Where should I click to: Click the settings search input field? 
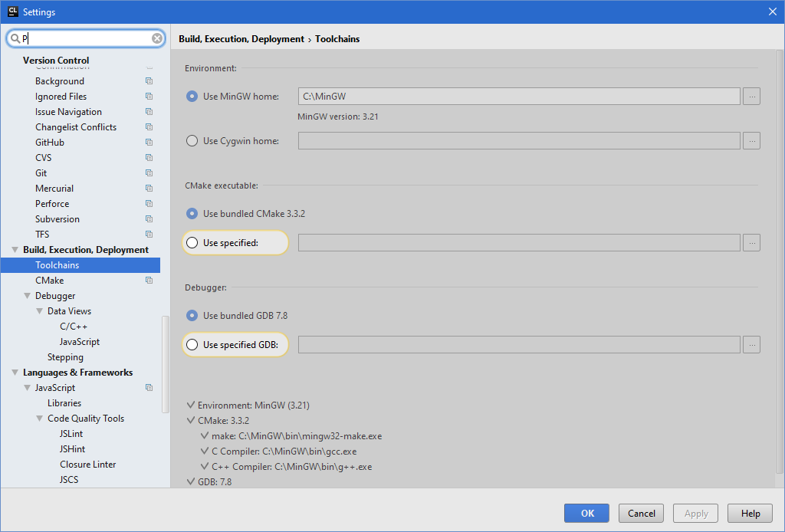(x=86, y=38)
